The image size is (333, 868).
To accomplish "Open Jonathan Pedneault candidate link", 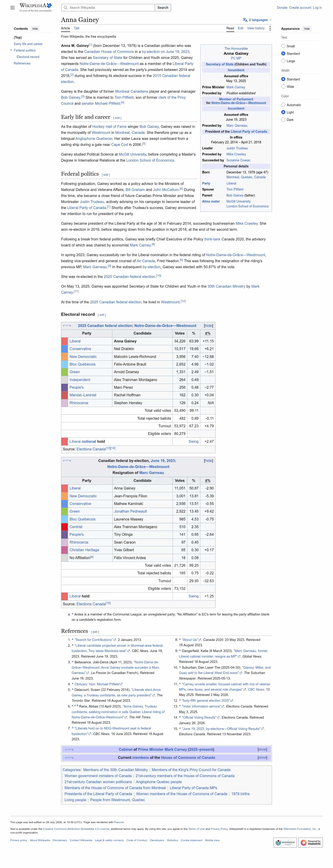I will click(130, 511).
